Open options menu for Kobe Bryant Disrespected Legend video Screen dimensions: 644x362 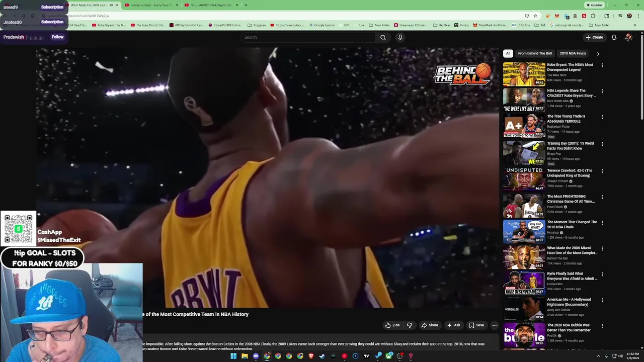pyautogui.click(x=602, y=65)
